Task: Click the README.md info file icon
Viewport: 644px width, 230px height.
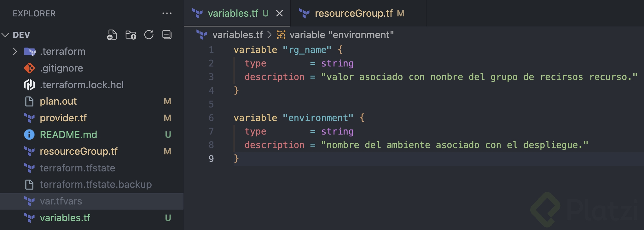Action: [x=29, y=135]
